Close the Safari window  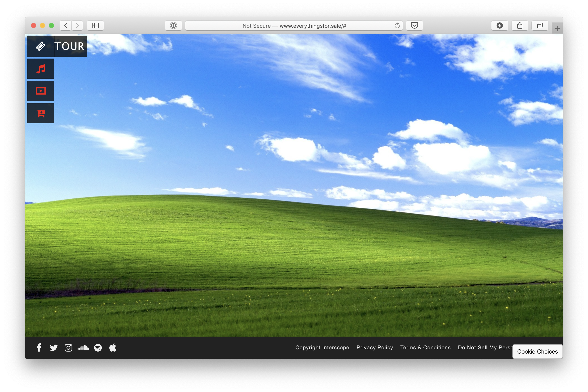[x=34, y=25]
